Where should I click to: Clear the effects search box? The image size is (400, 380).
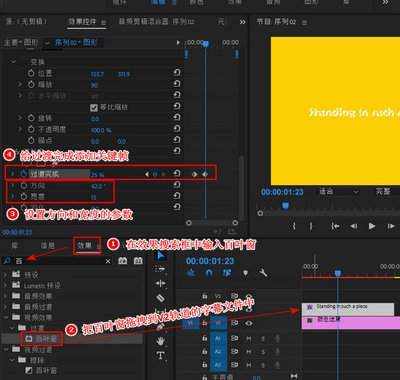(108, 261)
